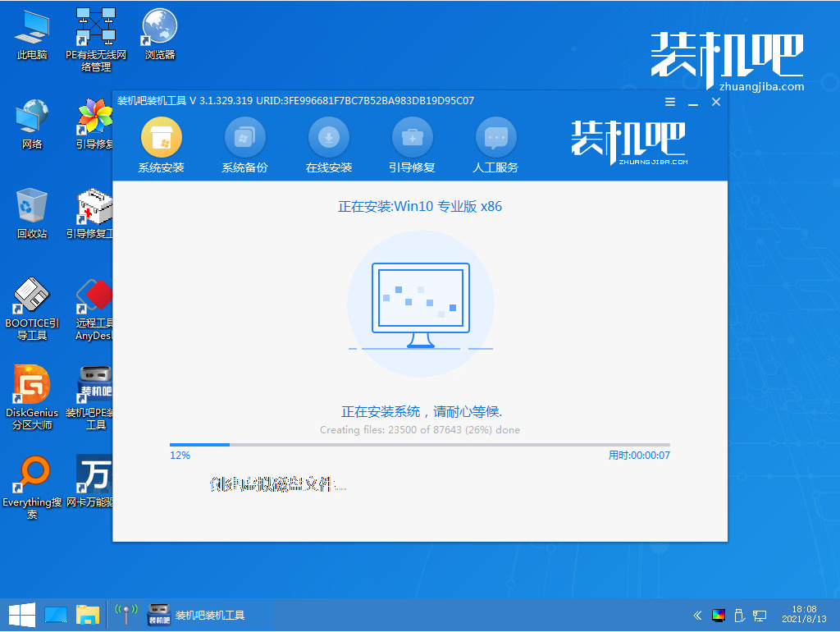Expand hidden icons in the system tray
This screenshot has width=840, height=632.
[696, 614]
